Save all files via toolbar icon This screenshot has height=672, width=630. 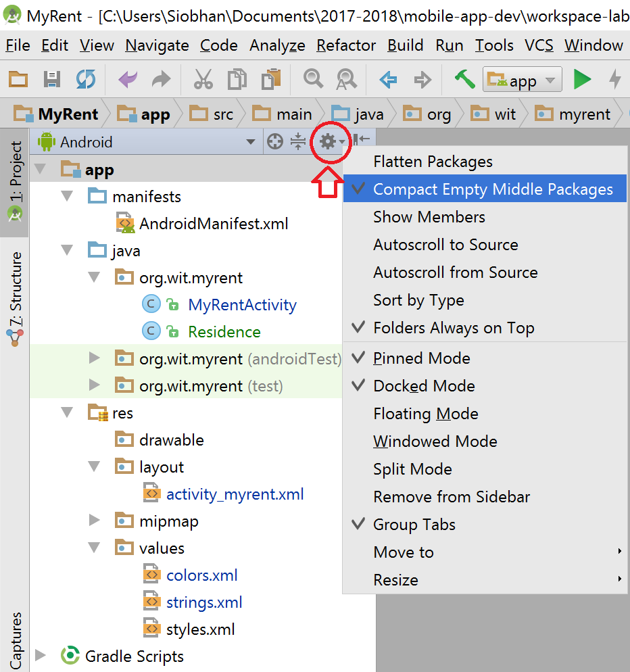click(51, 79)
